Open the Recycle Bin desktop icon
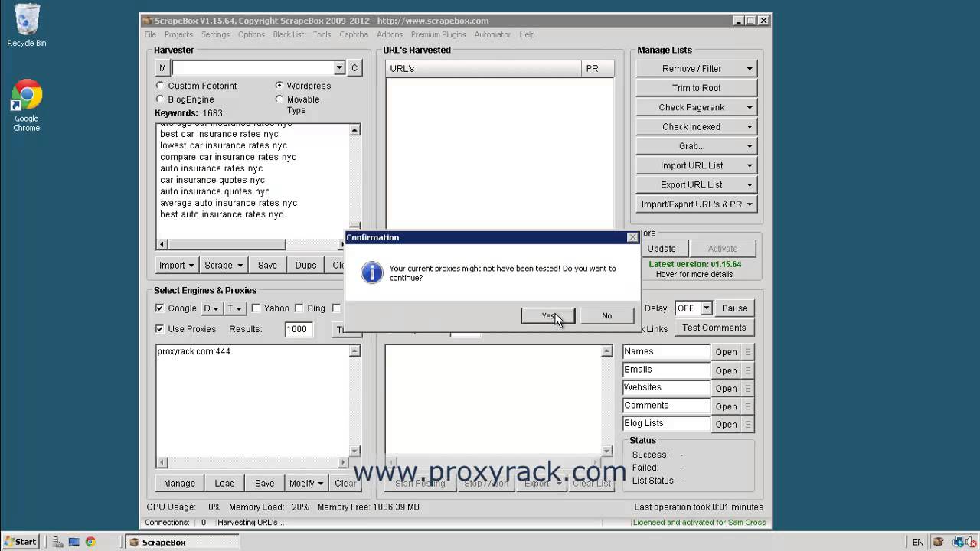980x551 pixels. (26, 25)
